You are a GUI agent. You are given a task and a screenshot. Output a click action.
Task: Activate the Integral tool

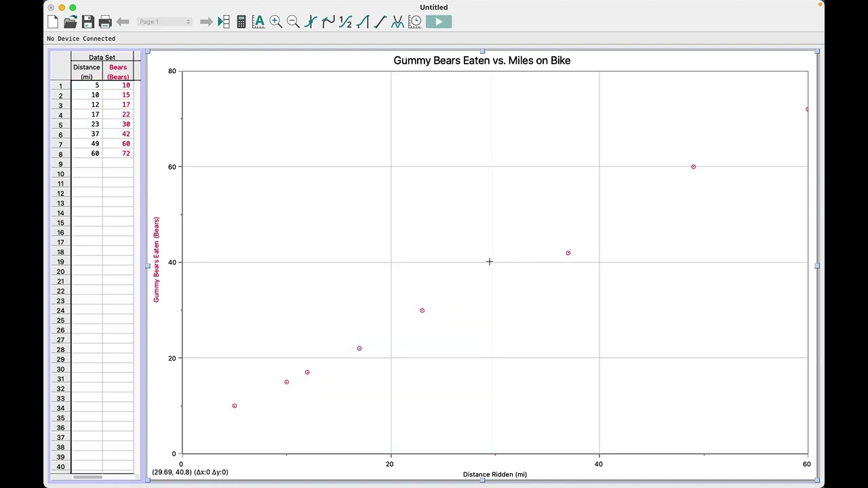[x=363, y=22]
